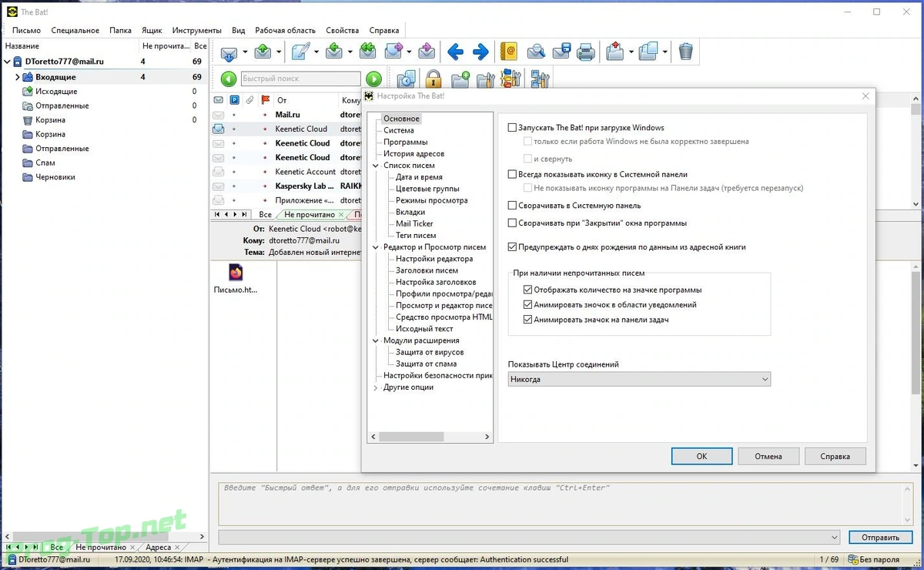
Task: Click the Reply icon with single green arrow
Action: pyautogui.click(x=334, y=52)
